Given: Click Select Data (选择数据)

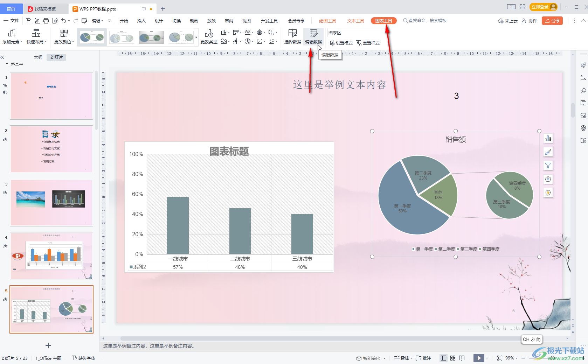Looking at the screenshot, I should coord(292,36).
